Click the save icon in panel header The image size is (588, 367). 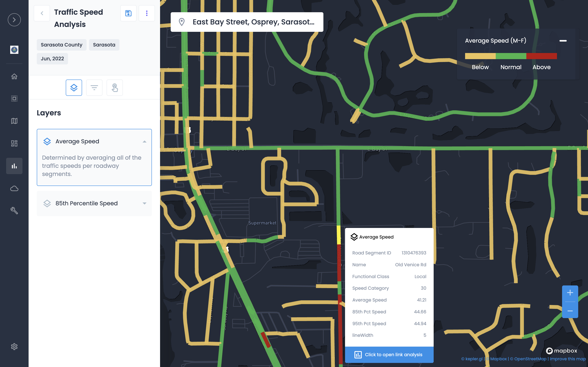[128, 13]
